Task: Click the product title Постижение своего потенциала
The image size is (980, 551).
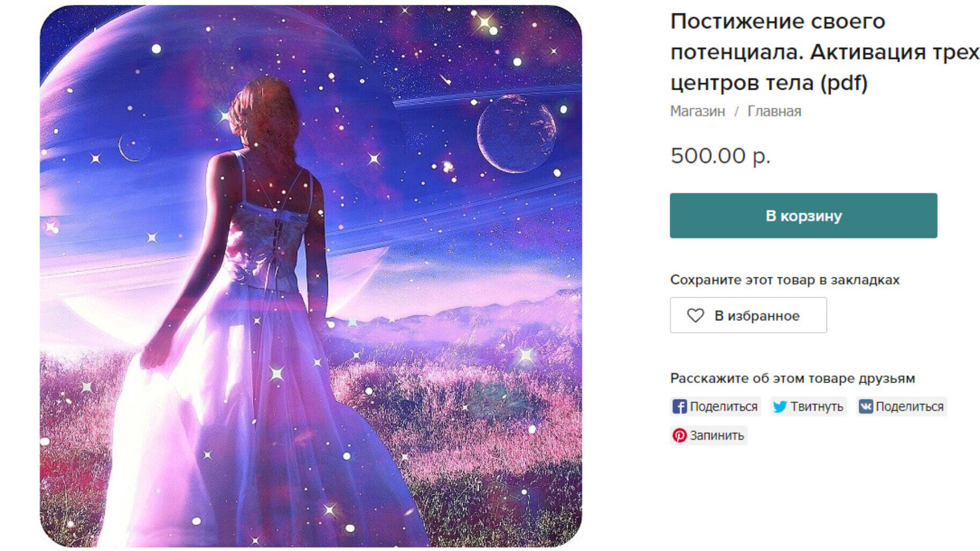Action: 824,52
